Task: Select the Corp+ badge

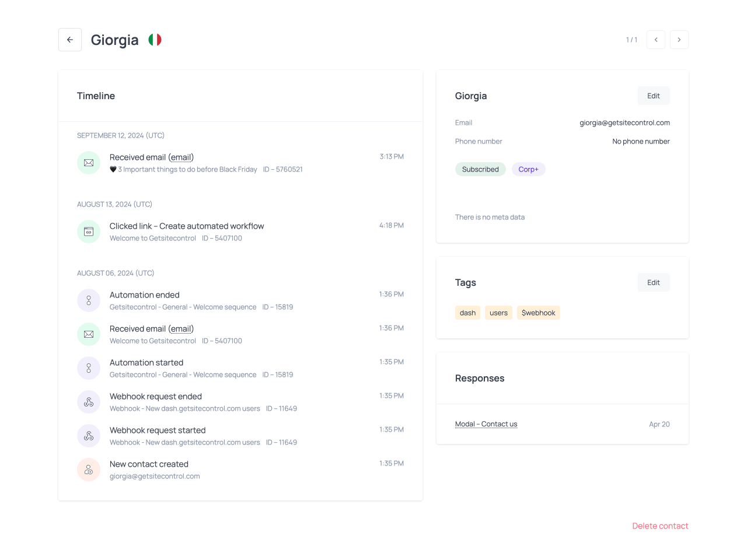Action: coord(528,169)
